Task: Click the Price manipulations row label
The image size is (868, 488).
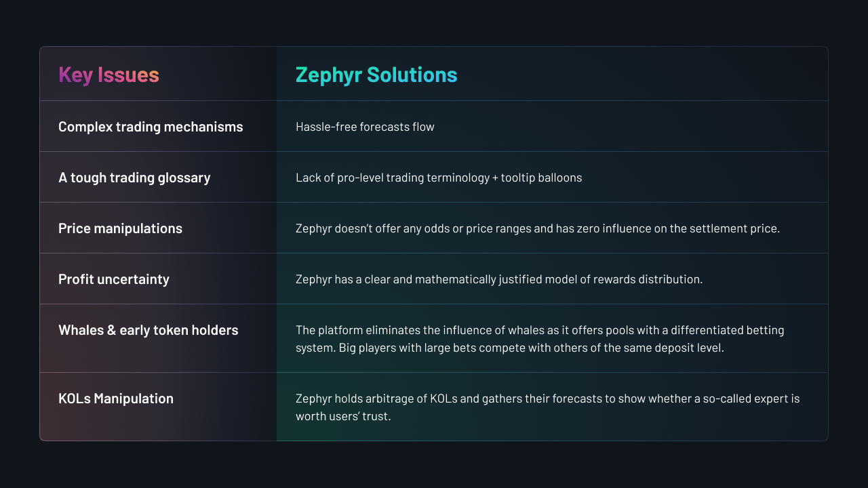Action: pos(120,228)
